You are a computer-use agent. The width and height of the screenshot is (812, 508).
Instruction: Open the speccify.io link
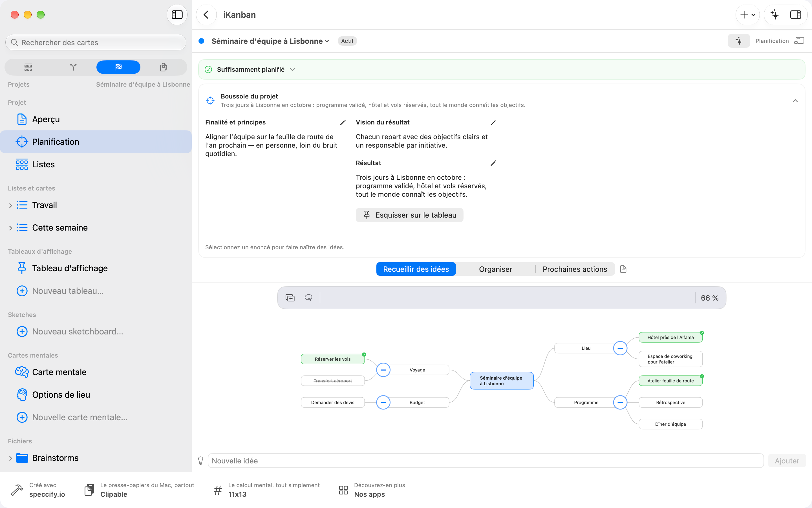[x=38, y=490]
